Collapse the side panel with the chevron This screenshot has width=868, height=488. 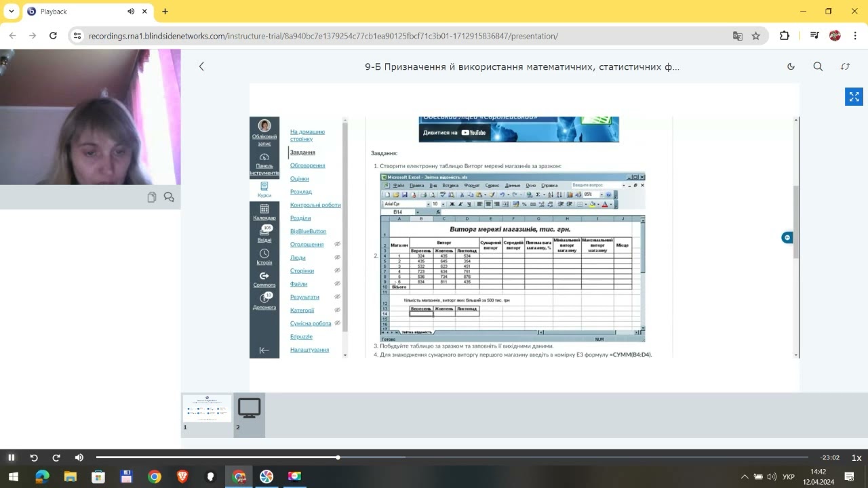(201, 66)
